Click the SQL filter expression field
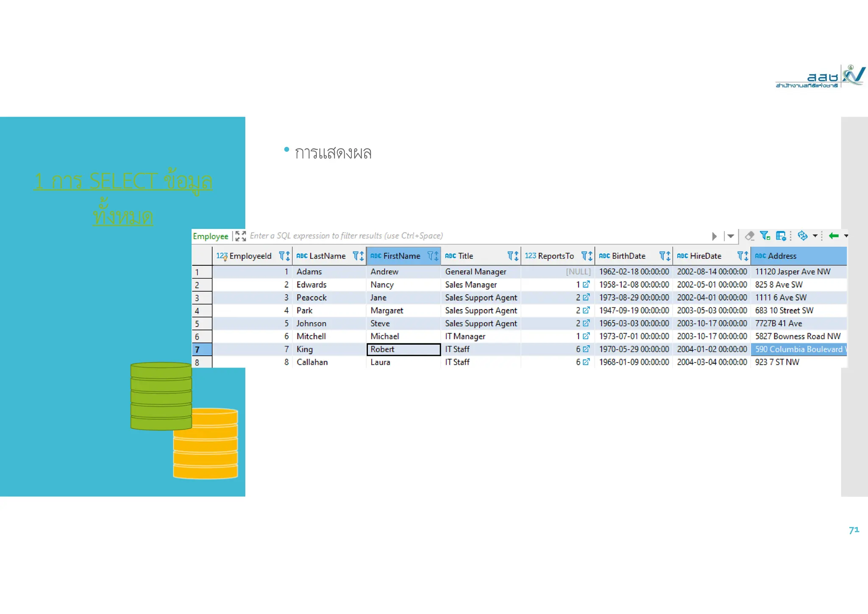Viewport: 868px width, 614px height. (466, 236)
